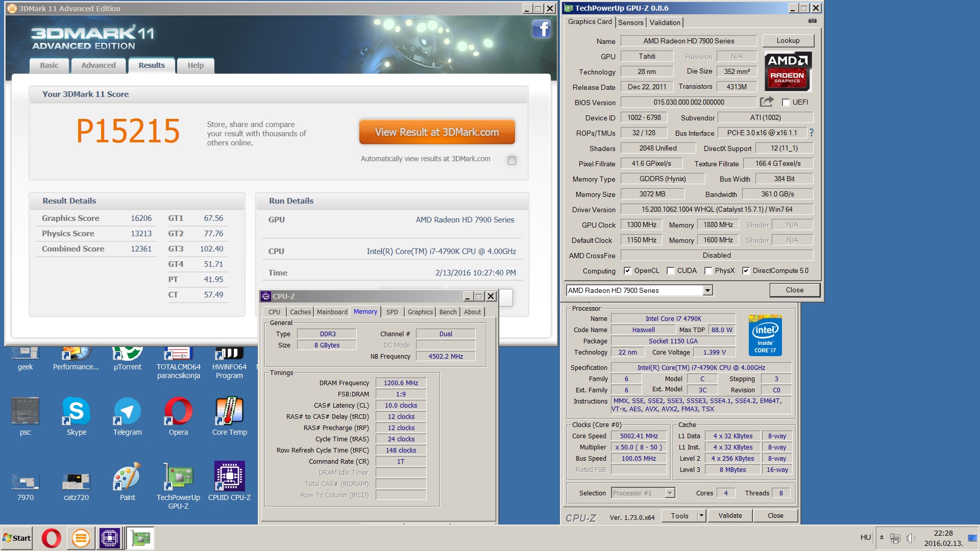Click GPU-Z taskbar button
Image resolution: width=980 pixels, height=551 pixels.
click(140, 538)
